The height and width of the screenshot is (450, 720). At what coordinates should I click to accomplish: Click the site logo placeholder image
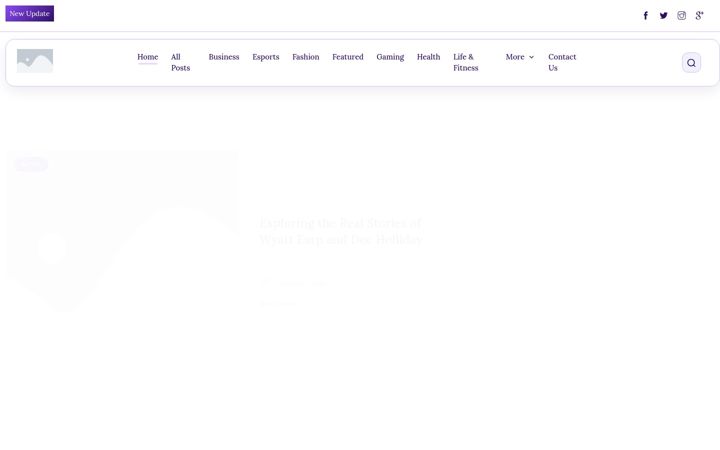[x=35, y=61]
